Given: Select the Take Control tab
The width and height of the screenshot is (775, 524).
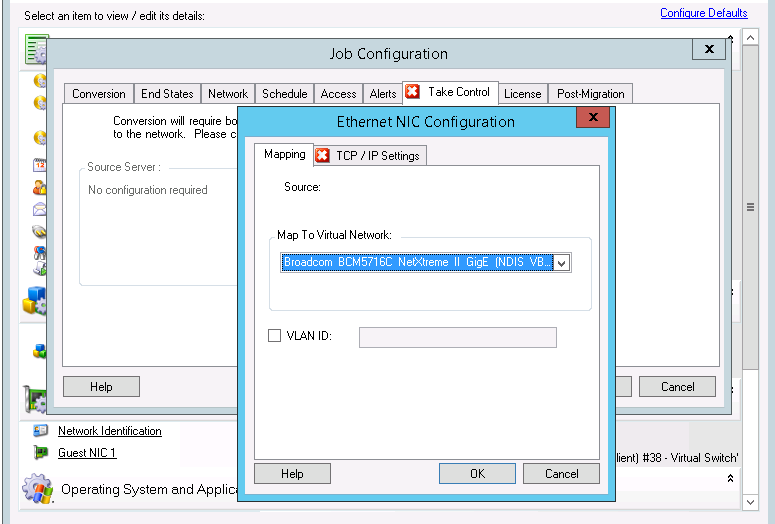Looking at the screenshot, I should (x=450, y=92).
